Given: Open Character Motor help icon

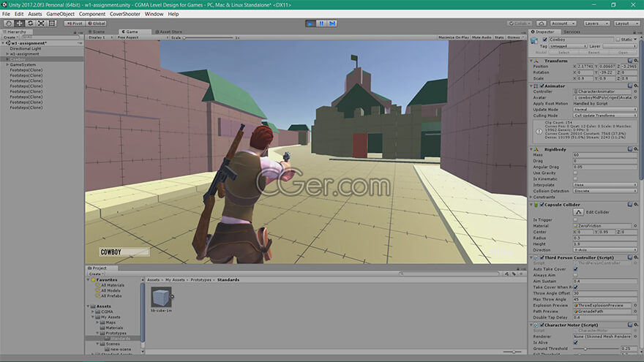Looking at the screenshot, I should tap(630, 325).
